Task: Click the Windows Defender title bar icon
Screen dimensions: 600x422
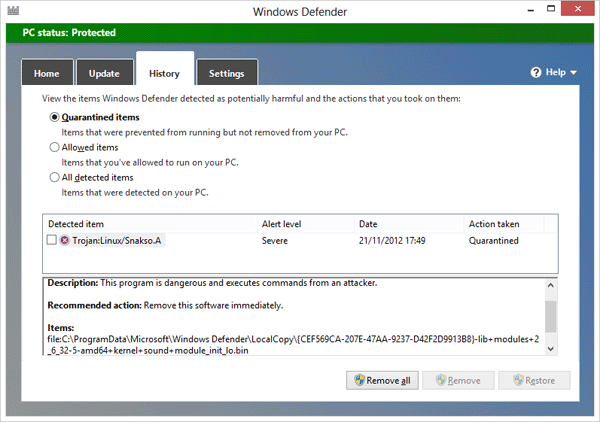Action: pos(15,12)
